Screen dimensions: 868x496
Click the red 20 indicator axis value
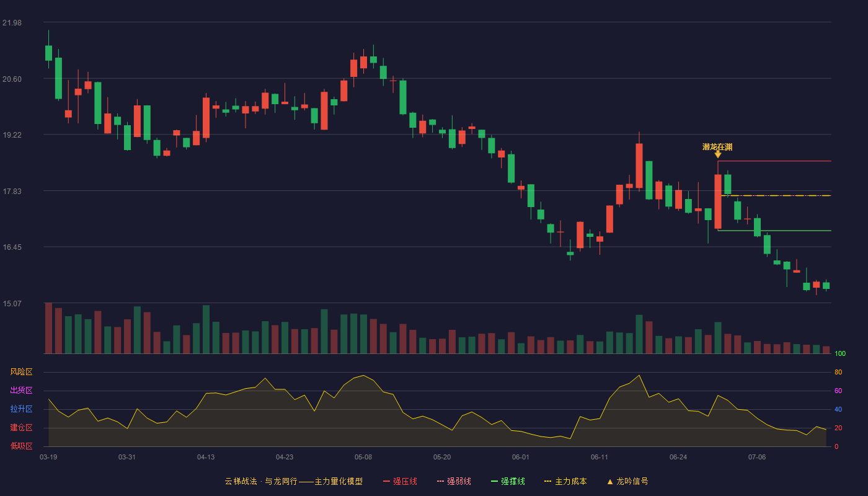[x=838, y=428]
